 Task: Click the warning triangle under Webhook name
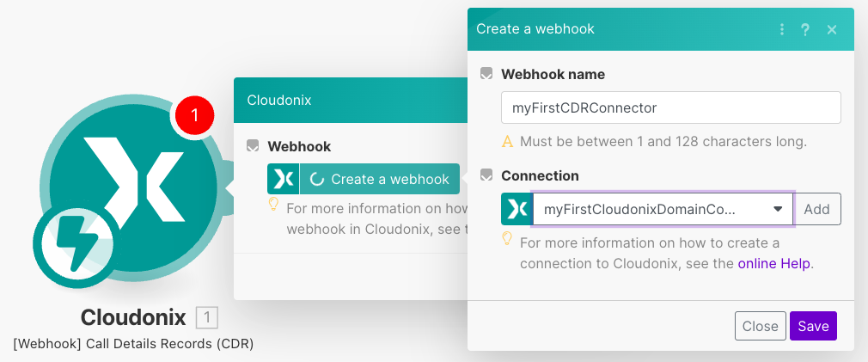(x=507, y=140)
